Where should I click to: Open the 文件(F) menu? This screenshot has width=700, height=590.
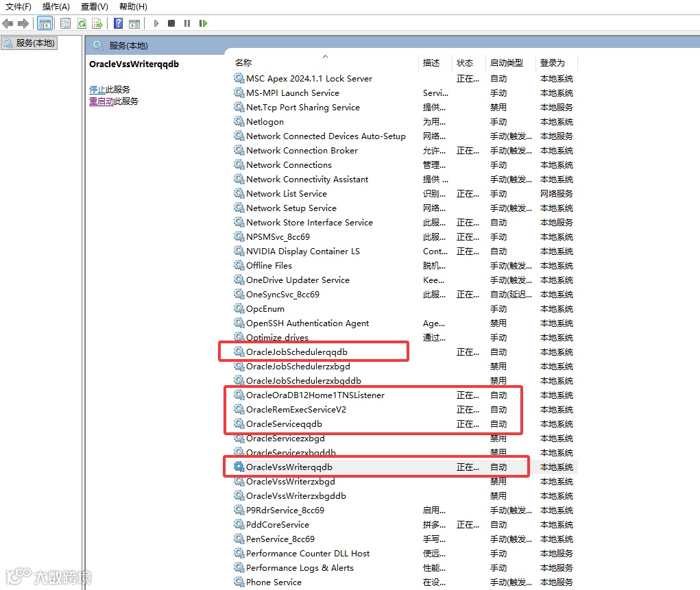click(19, 7)
